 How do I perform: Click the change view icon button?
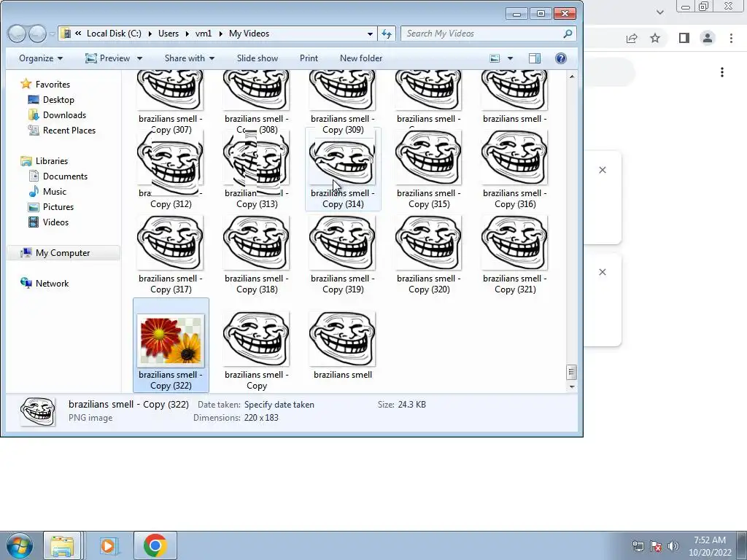tap(495, 58)
